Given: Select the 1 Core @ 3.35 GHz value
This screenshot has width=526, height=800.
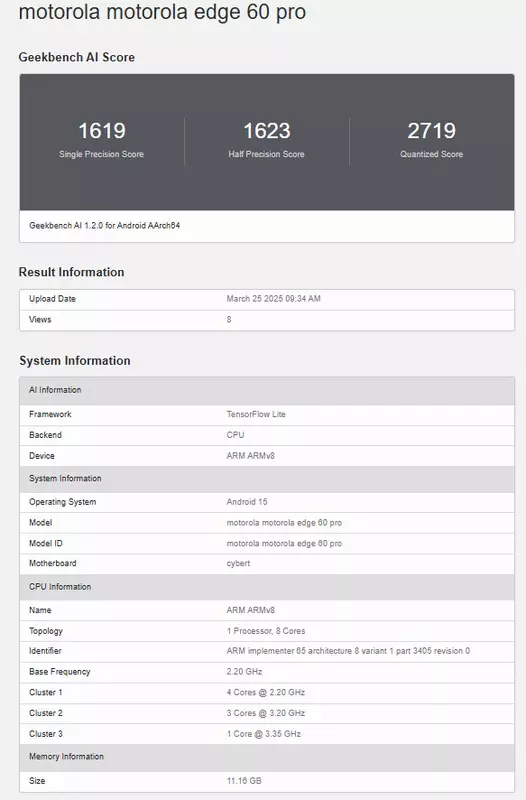Looking at the screenshot, I should 264,735.
